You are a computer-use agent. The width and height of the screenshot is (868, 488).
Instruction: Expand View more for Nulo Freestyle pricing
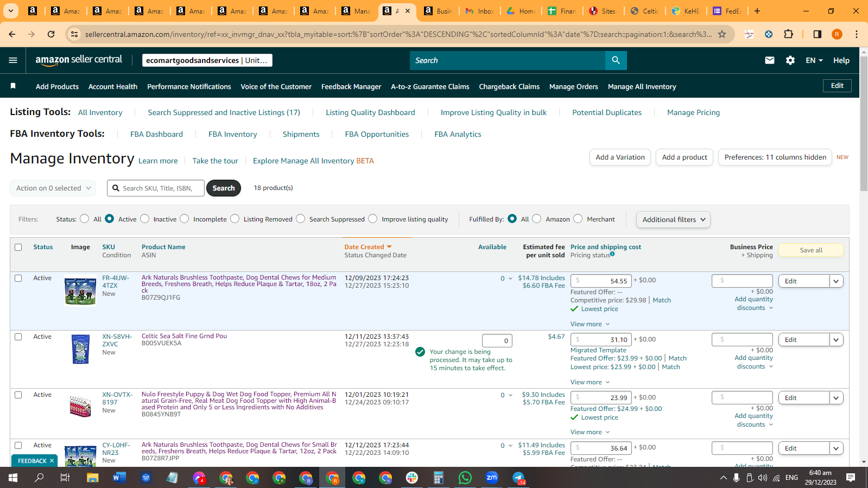[x=590, y=432]
